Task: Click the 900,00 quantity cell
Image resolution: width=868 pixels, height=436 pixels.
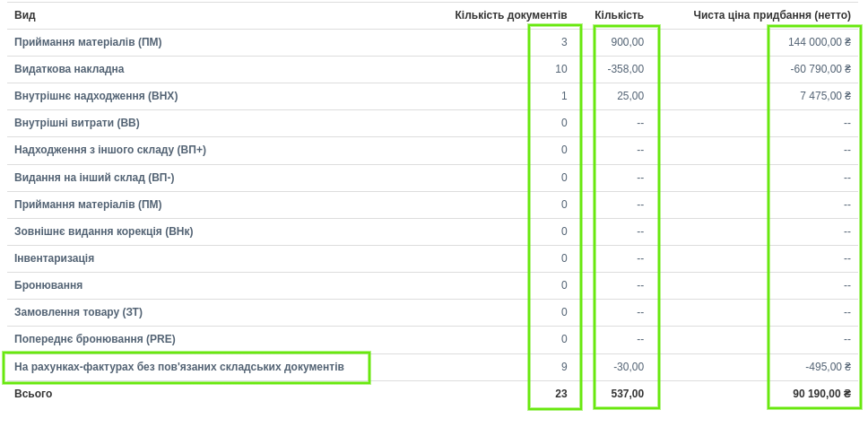Action: click(x=627, y=42)
